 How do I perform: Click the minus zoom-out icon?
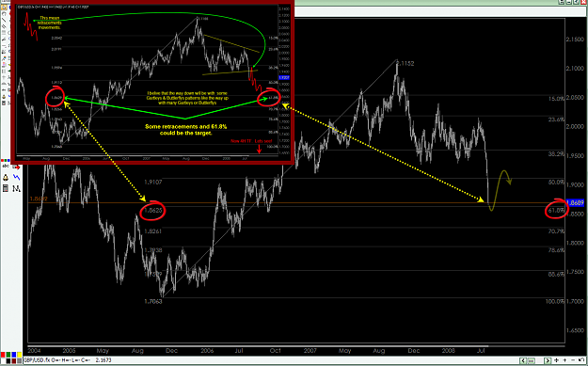click(573, 360)
